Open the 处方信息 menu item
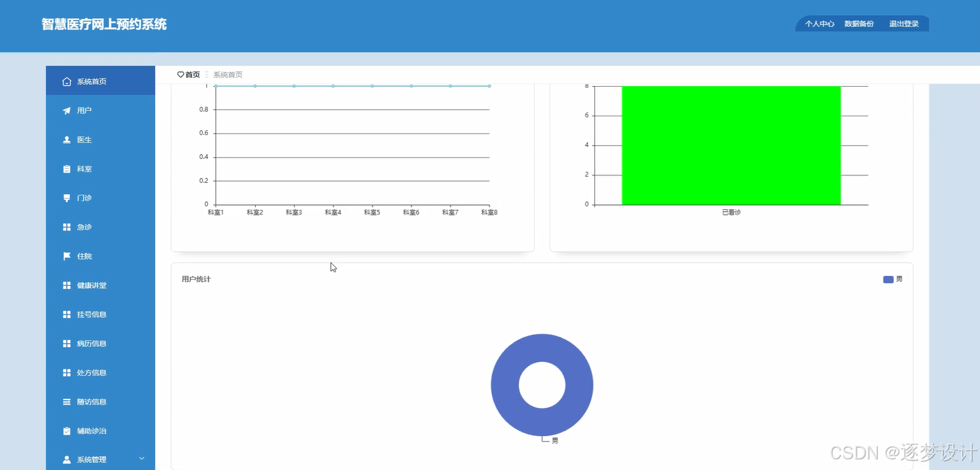The height and width of the screenshot is (470, 980). click(x=101, y=373)
